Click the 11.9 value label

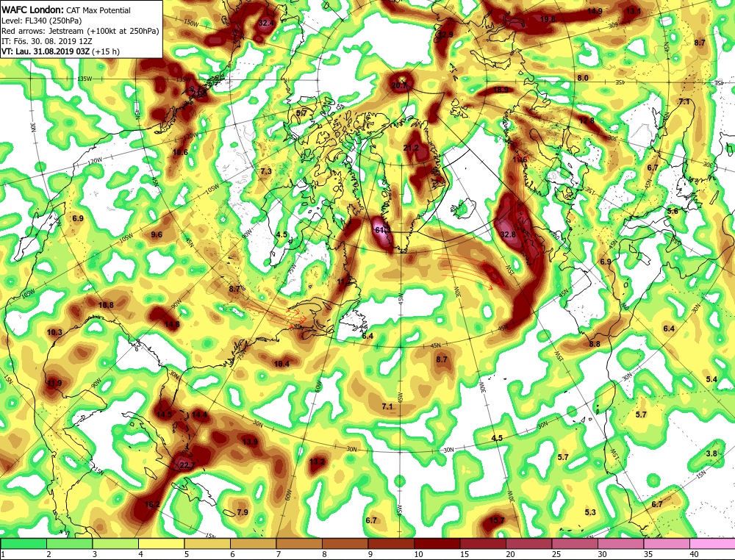[54, 384]
